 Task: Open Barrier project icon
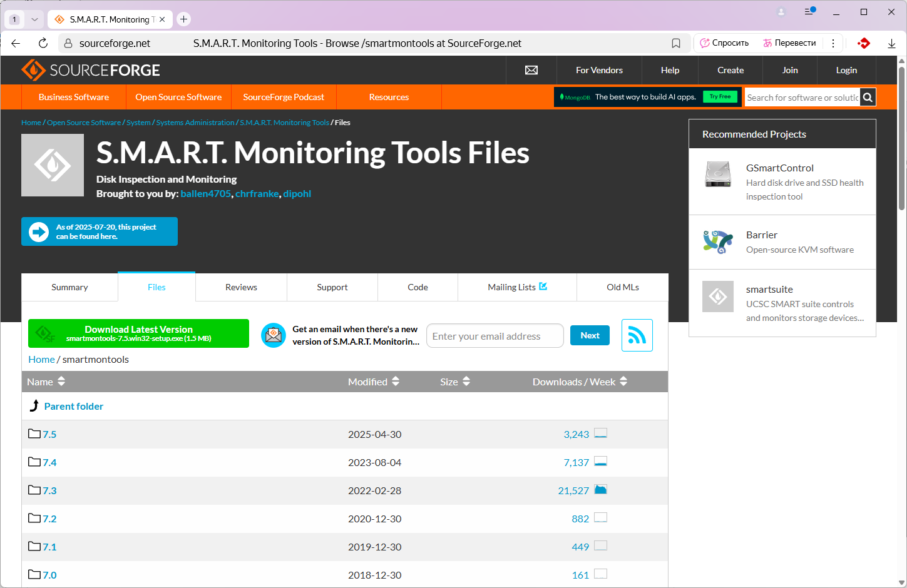point(718,241)
